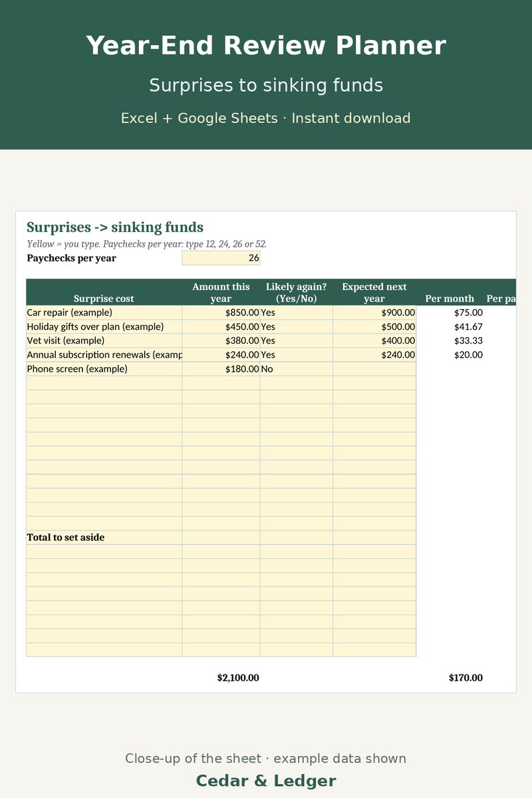Click the $41.67 per month value
Image resolution: width=532 pixels, height=798 pixels.
(468, 327)
